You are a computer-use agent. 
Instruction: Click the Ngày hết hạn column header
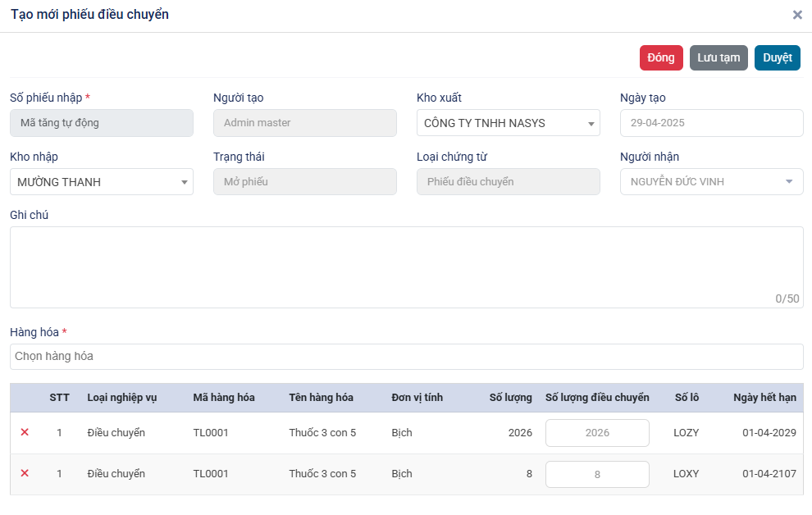coord(764,398)
